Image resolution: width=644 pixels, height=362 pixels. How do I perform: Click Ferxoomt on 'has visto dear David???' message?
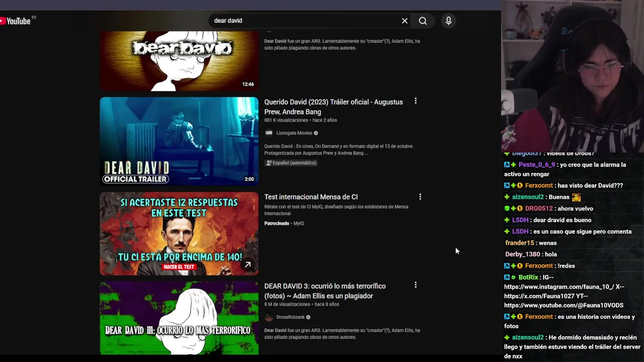click(x=539, y=186)
